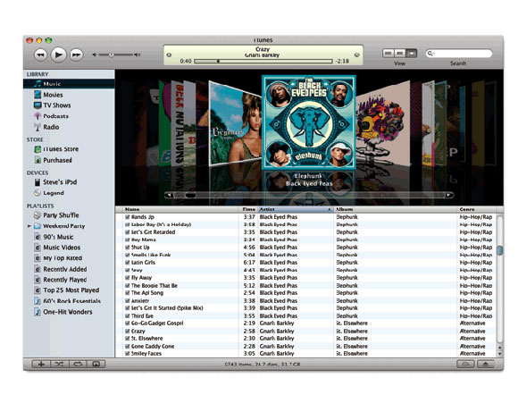Add a new playlist with plus button
This screenshot has height=420, width=518.
click(41, 364)
